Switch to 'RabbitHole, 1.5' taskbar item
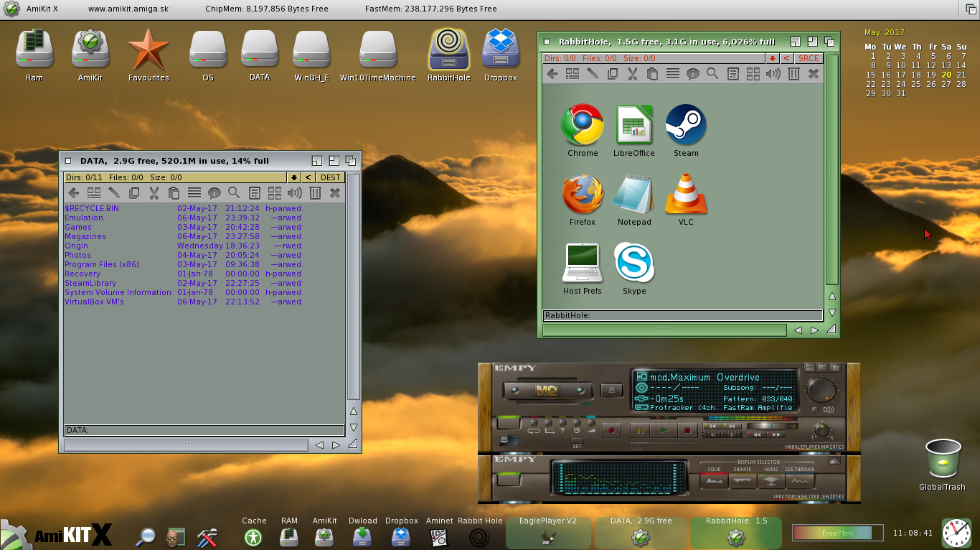Screen dimensions: 980x550 click(736, 532)
